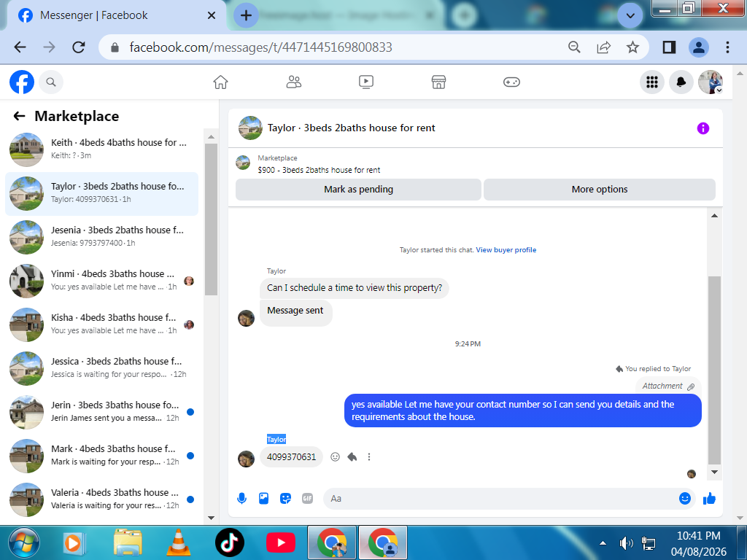Open the tab search dropdown chevron
The width and height of the screenshot is (747, 560).
click(630, 15)
